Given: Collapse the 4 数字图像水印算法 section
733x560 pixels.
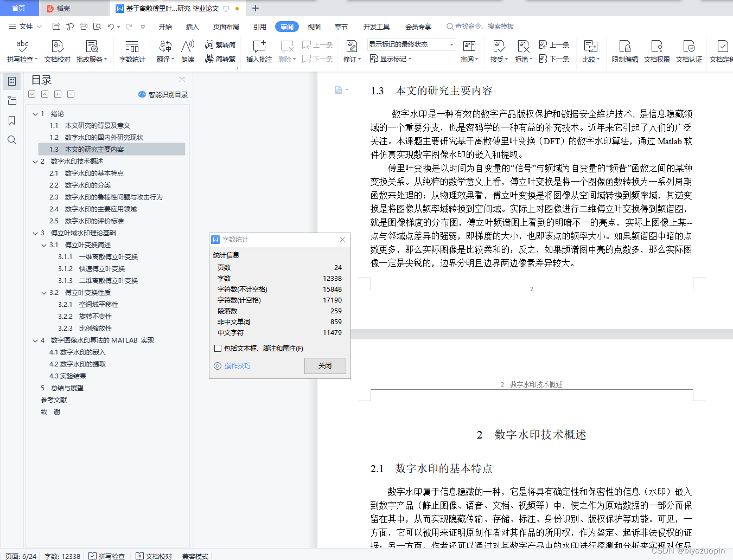Looking at the screenshot, I should 35,340.
